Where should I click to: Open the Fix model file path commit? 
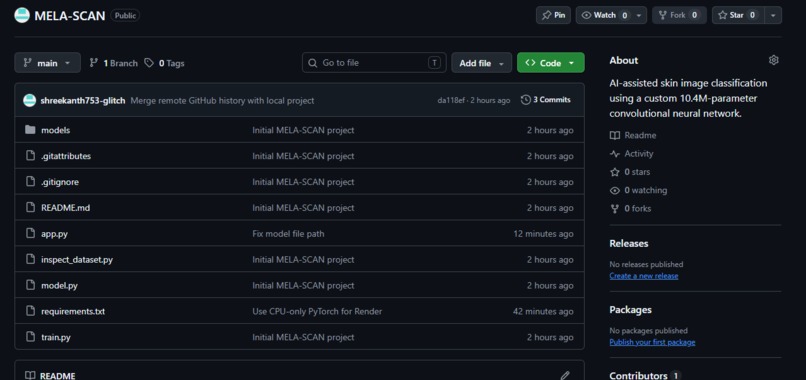point(288,233)
